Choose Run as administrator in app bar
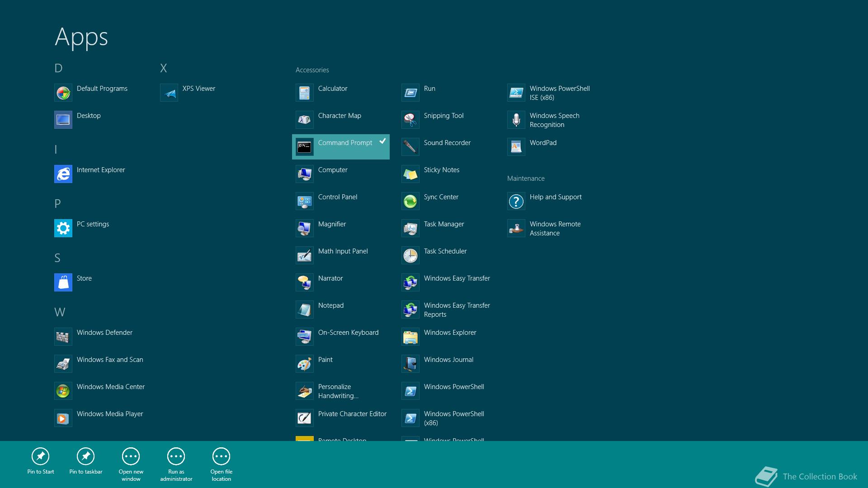Screen dimensions: 868x488 click(176, 465)
